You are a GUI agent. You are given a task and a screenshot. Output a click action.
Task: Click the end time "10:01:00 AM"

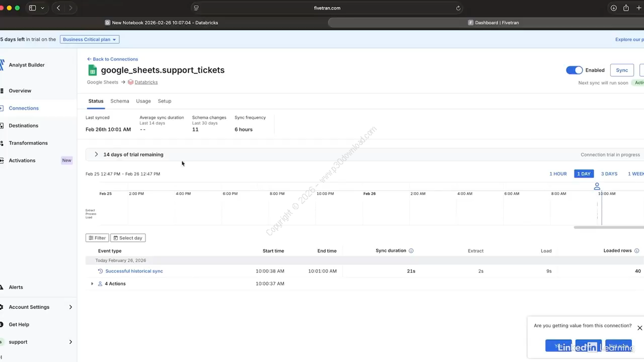pyautogui.click(x=323, y=271)
